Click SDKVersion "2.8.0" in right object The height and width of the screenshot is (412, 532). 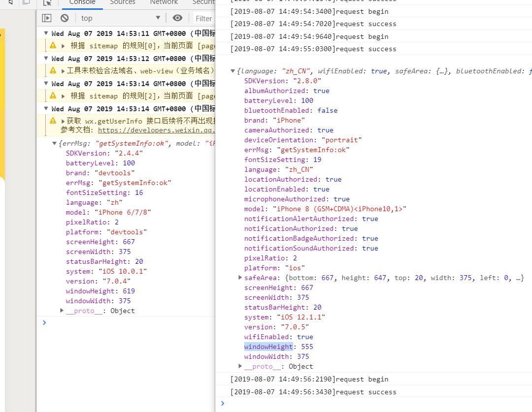[283, 81]
